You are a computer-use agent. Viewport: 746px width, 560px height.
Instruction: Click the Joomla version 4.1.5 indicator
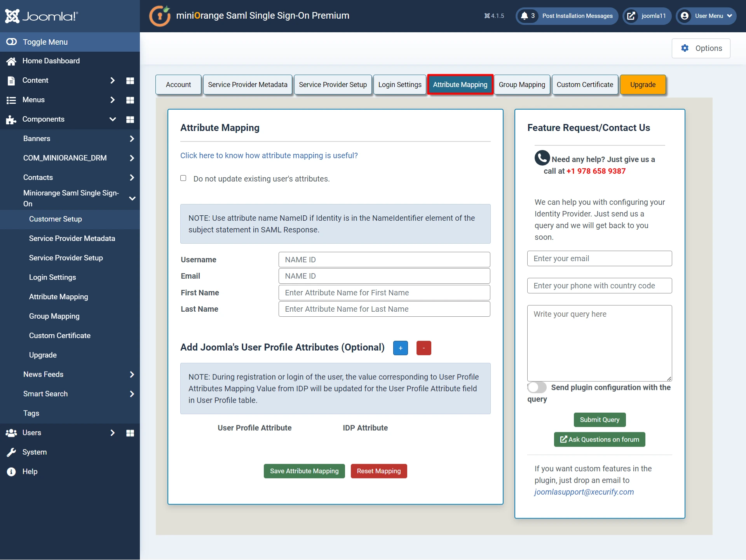(x=494, y=16)
